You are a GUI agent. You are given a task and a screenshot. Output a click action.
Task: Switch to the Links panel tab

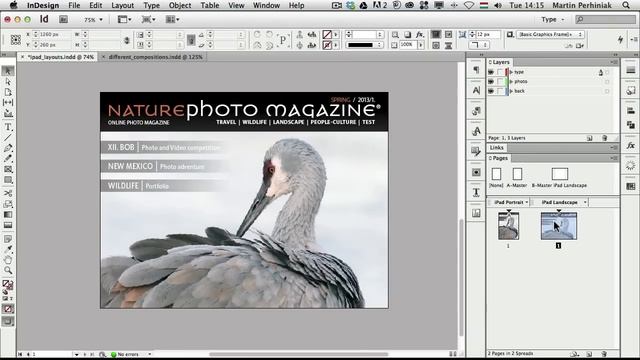[496, 148]
